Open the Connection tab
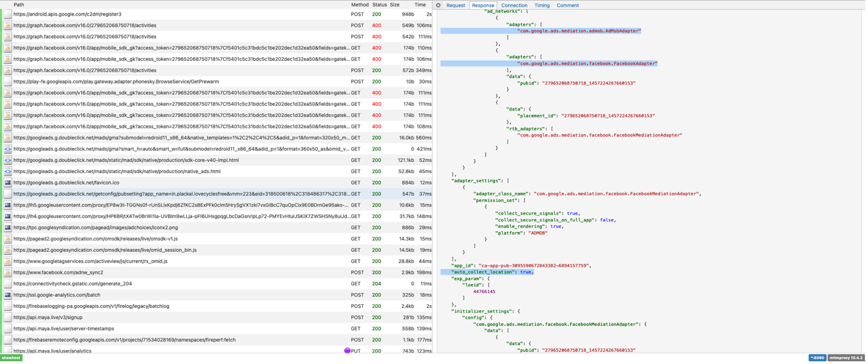This screenshot has height=364, width=868. coord(514,5)
